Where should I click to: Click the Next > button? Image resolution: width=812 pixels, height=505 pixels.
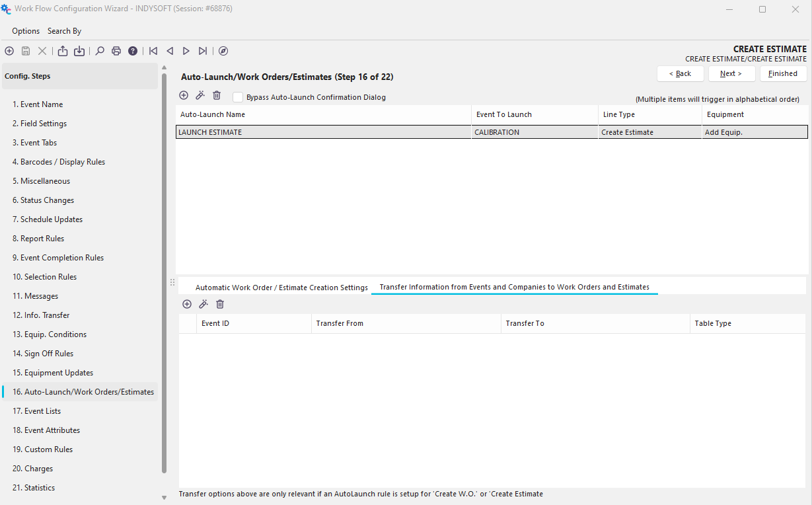(731, 73)
